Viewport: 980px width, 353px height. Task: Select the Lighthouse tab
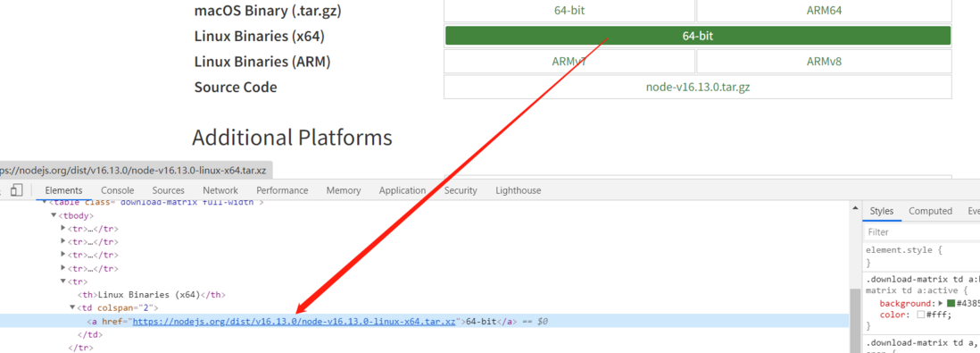[519, 190]
